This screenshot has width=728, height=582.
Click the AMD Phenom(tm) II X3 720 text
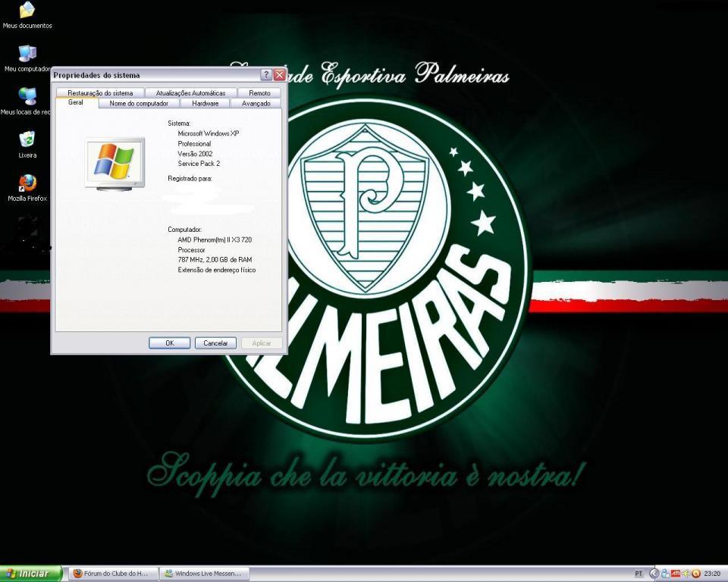click(x=215, y=240)
